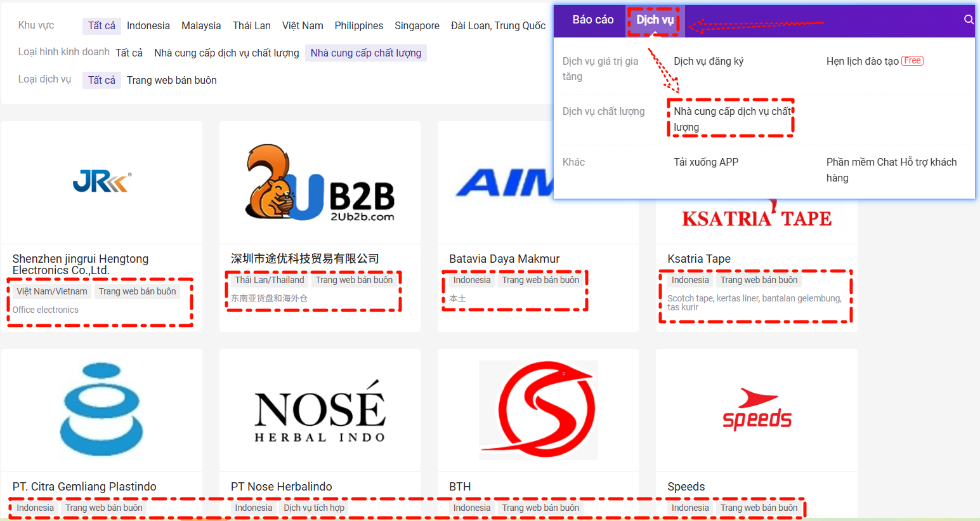
Task: Select Việt Nam region filter
Action: pos(303,26)
